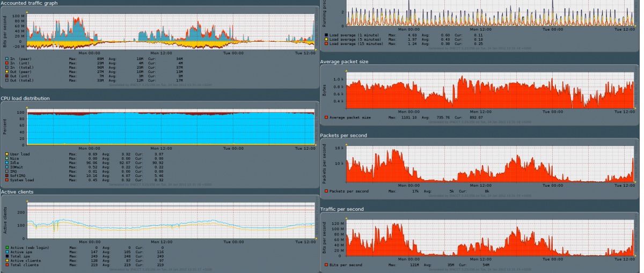644x273 pixels.
Task: Click the Accounted traffic graph title
Action: coord(30,3)
